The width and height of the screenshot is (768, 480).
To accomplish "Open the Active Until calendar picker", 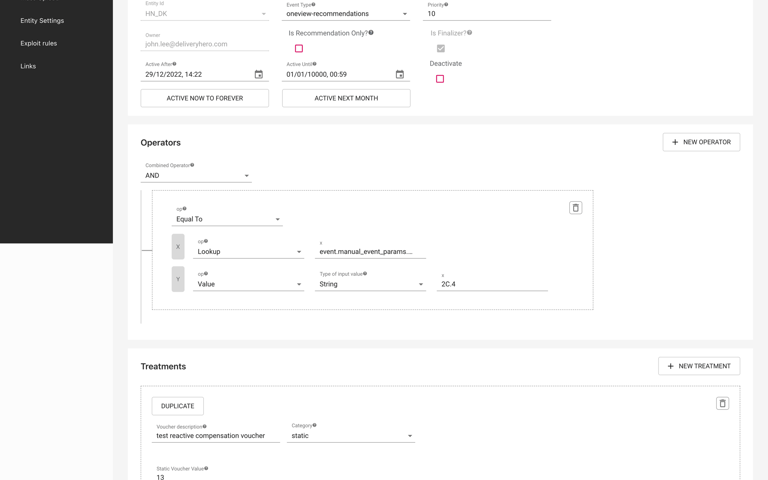I will pyautogui.click(x=400, y=75).
